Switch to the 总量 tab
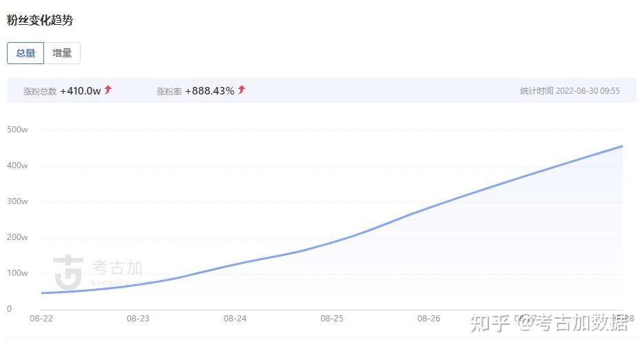Viewport: 644px width, 349px height. tap(25, 53)
